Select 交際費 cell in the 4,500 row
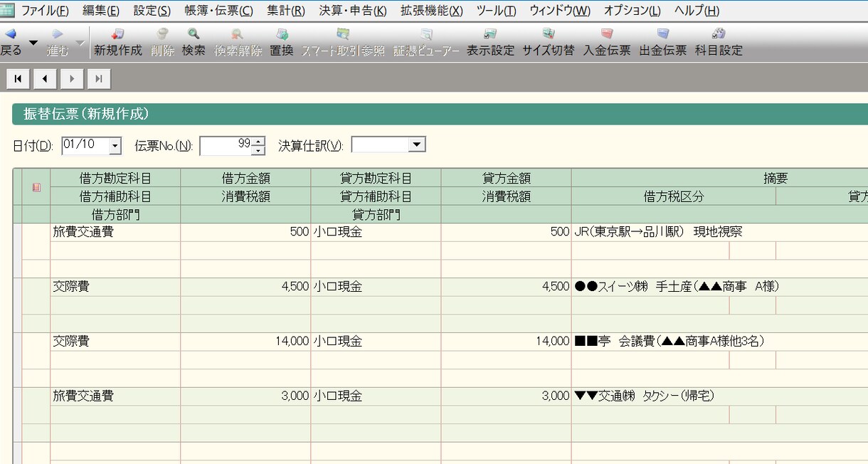 (115, 287)
